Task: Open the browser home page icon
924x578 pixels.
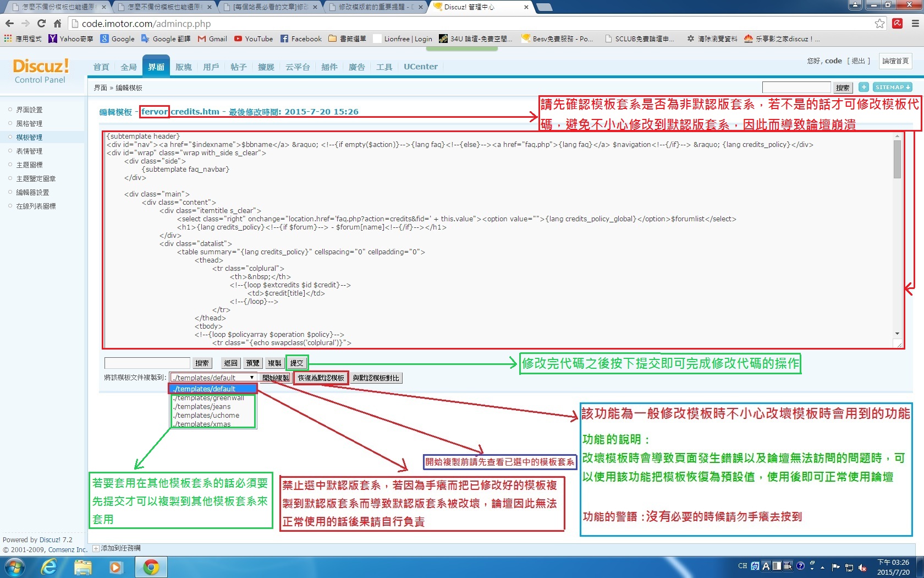Action: pyautogui.click(x=57, y=24)
